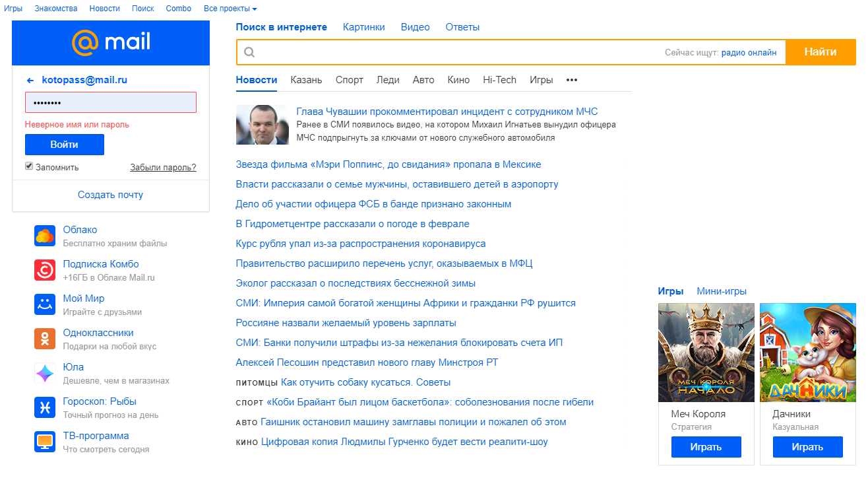Click the orange Найти search button
Screen dimensions: 868x480
tap(821, 52)
